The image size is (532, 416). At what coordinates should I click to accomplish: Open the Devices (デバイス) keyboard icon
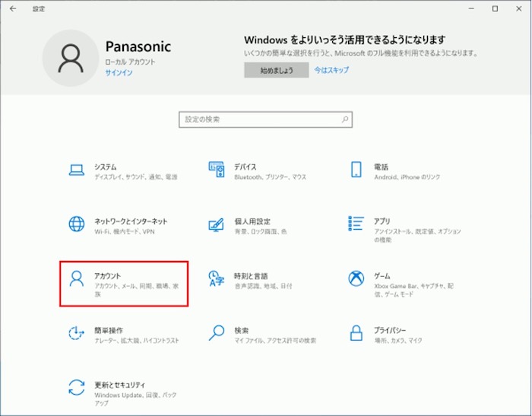(216, 170)
